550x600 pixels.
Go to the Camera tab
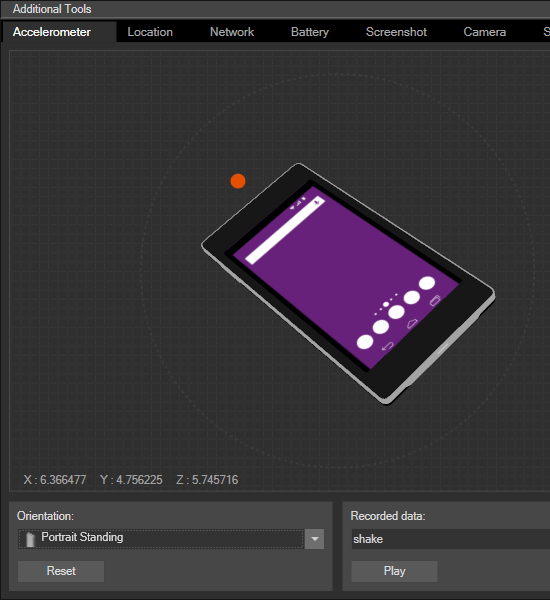pos(485,32)
